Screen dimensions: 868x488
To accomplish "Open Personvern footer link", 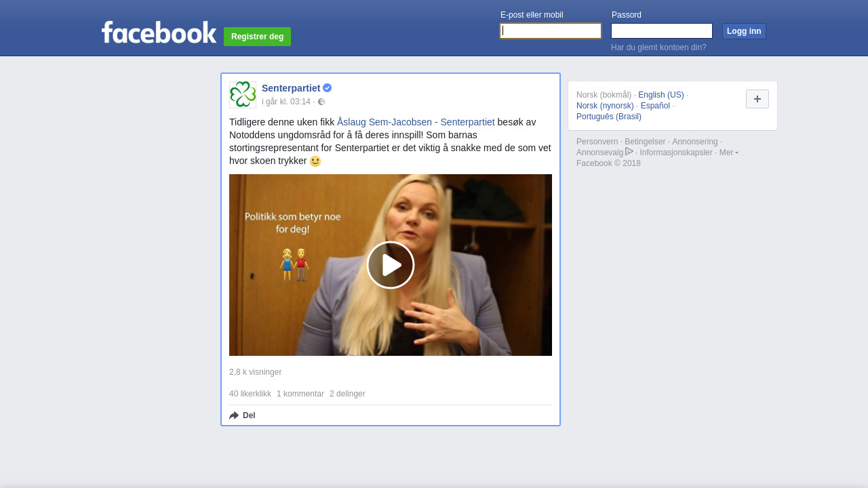I will click(x=597, y=142).
